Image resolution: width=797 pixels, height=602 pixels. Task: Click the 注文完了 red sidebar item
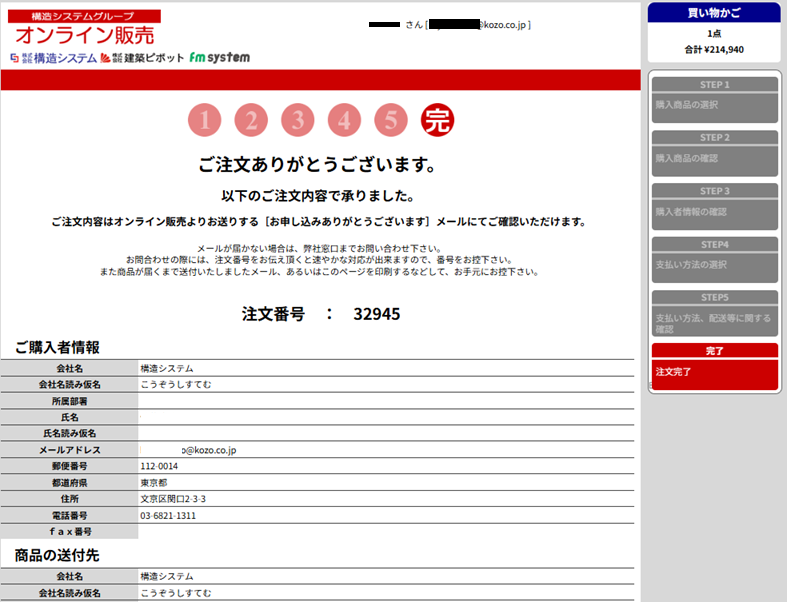click(714, 372)
